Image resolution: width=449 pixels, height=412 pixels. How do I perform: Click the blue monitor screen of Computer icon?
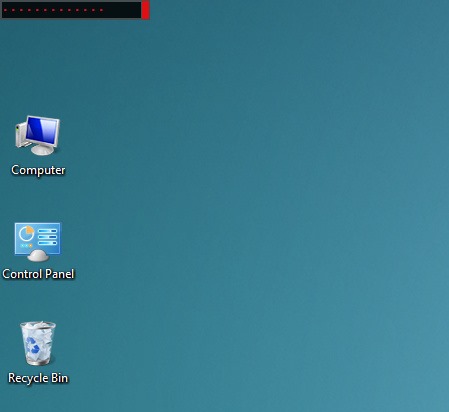coord(41,131)
